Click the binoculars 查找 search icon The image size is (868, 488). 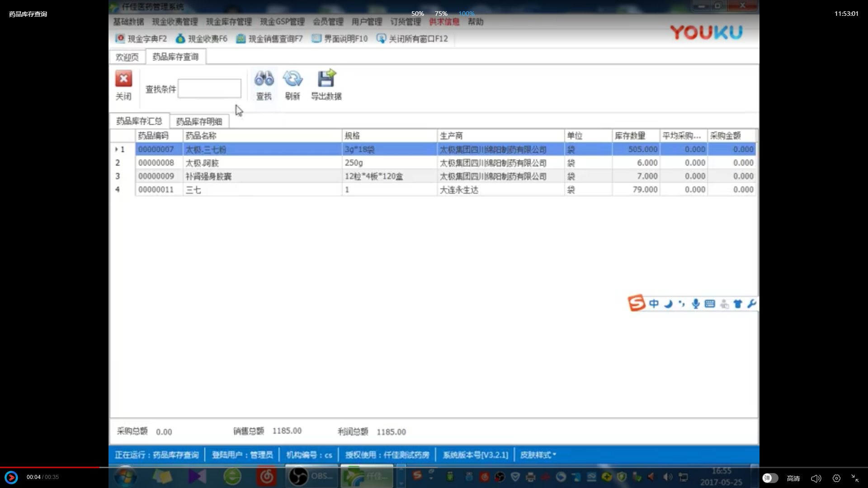click(264, 79)
